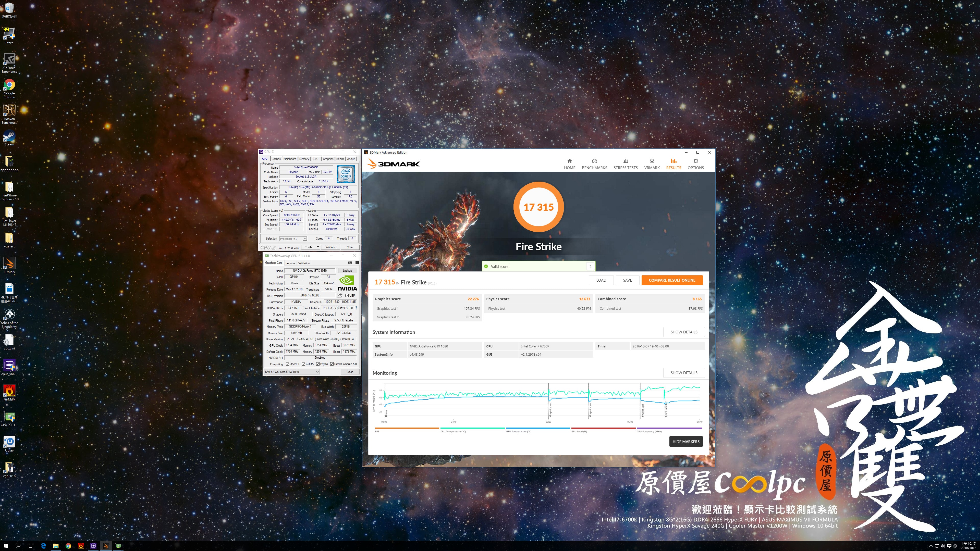Switch to the Graphics tab in CPU-Z

pyautogui.click(x=328, y=159)
